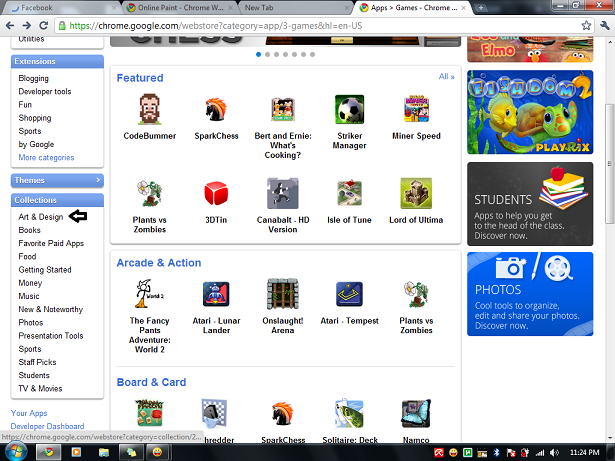
Task: Open the CodeBummer app icon
Action: click(149, 109)
